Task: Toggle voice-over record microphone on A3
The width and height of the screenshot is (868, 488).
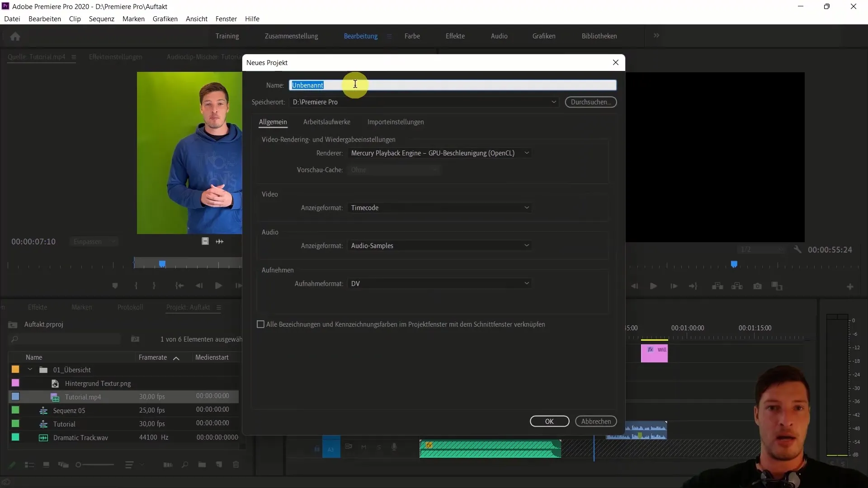Action: coord(394,447)
